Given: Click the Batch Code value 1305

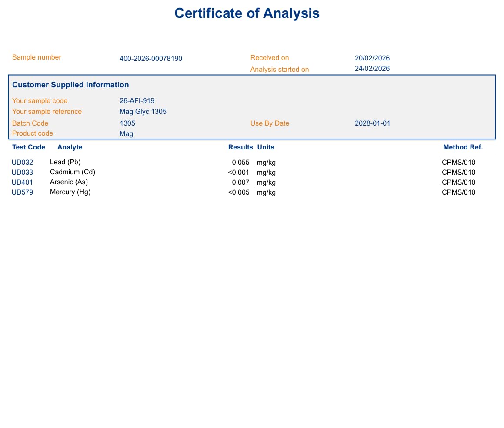Looking at the screenshot, I should click(127, 123).
